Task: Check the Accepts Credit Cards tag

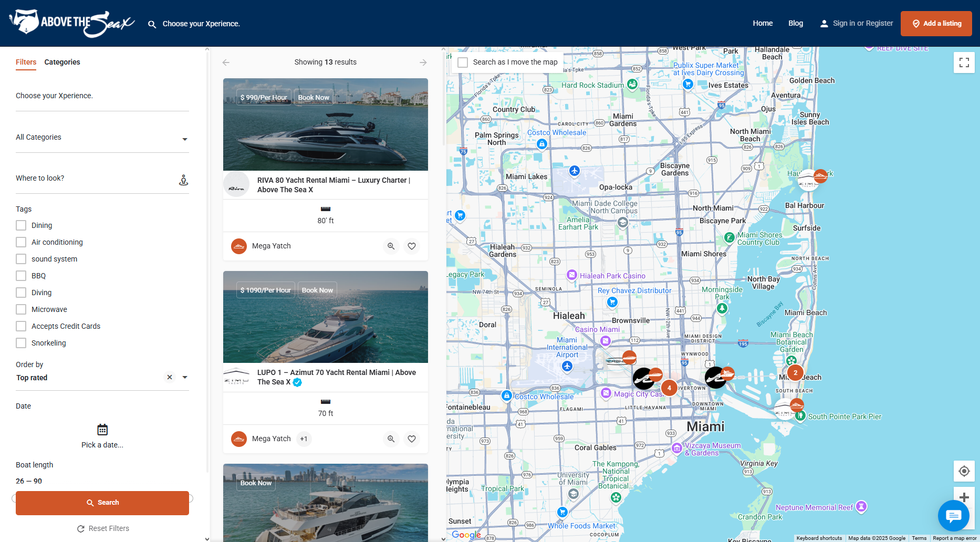Action: 21,326
